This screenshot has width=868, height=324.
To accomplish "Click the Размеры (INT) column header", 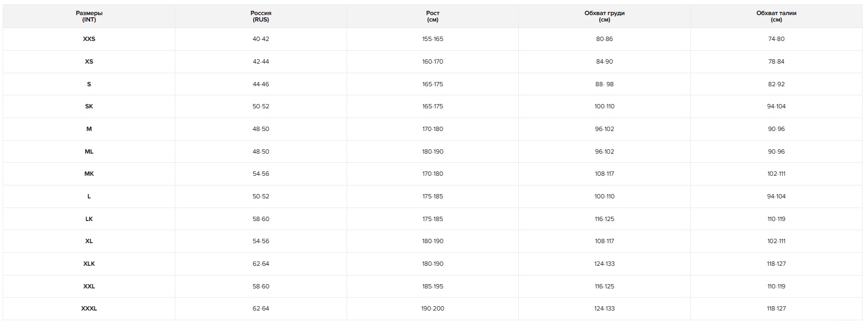I will point(89,16).
